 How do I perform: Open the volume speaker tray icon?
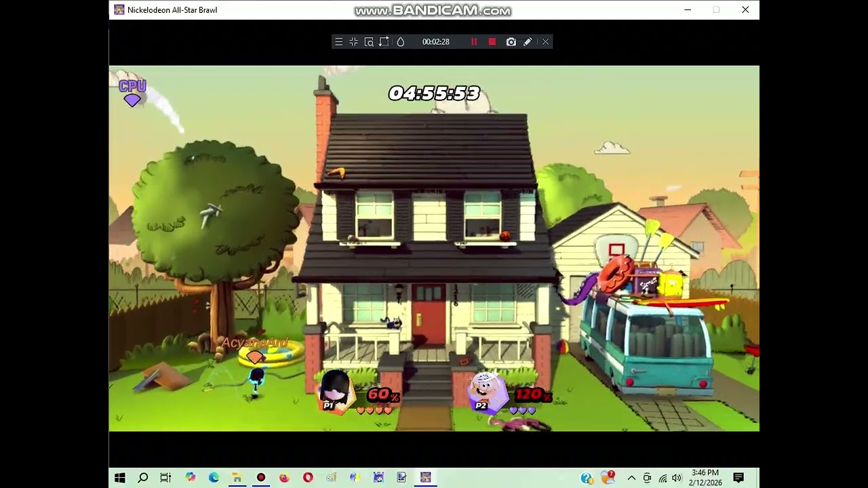[x=677, y=479]
